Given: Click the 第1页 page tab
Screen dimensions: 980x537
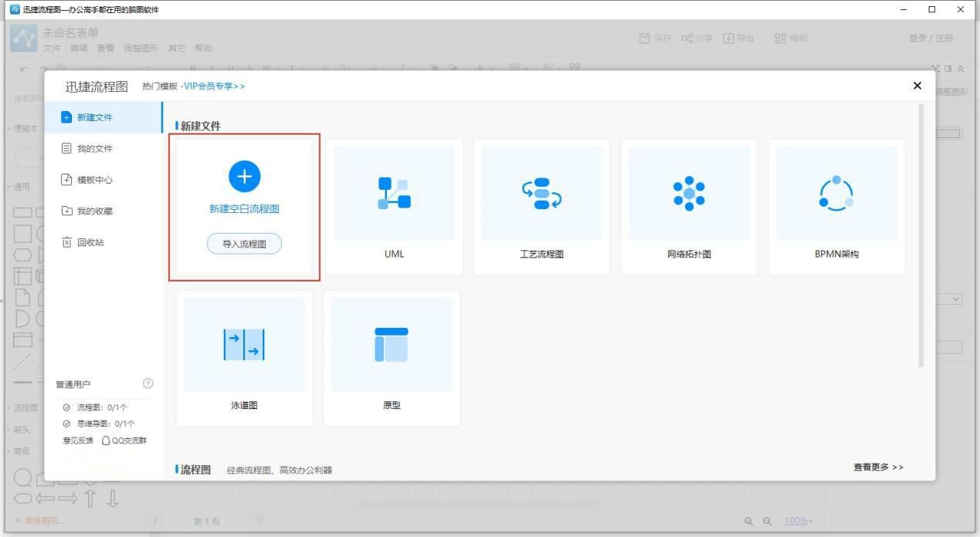Looking at the screenshot, I should point(207,522).
